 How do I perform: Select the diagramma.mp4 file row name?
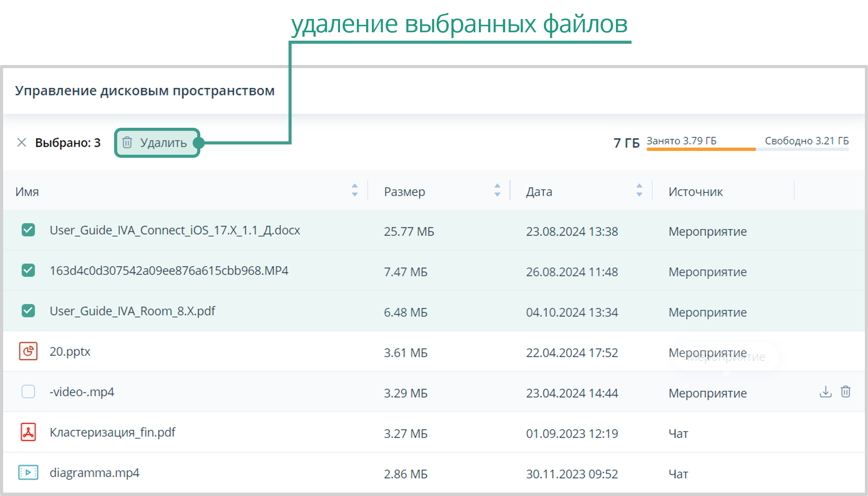point(94,473)
